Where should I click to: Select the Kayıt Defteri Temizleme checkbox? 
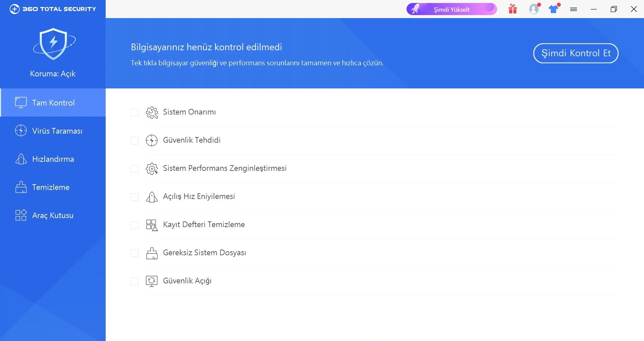pyautogui.click(x=135, y=225)
